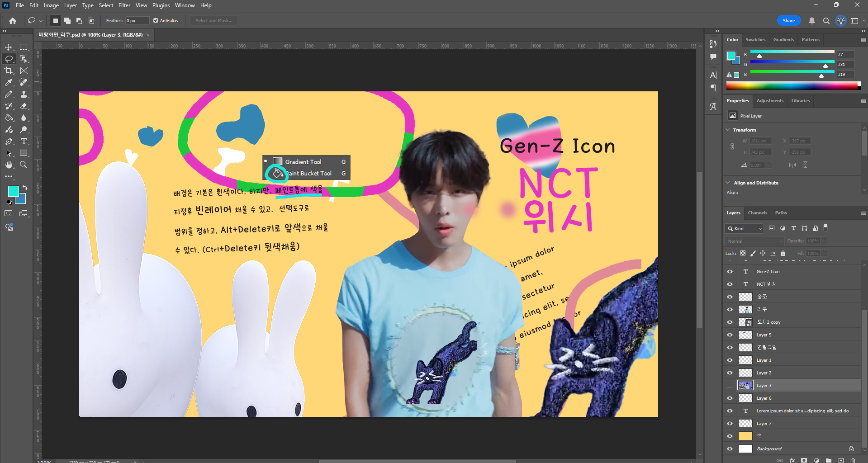Hide Layer 7 visibility
Viewport: 868px width, 463px height.
point(730,424)
